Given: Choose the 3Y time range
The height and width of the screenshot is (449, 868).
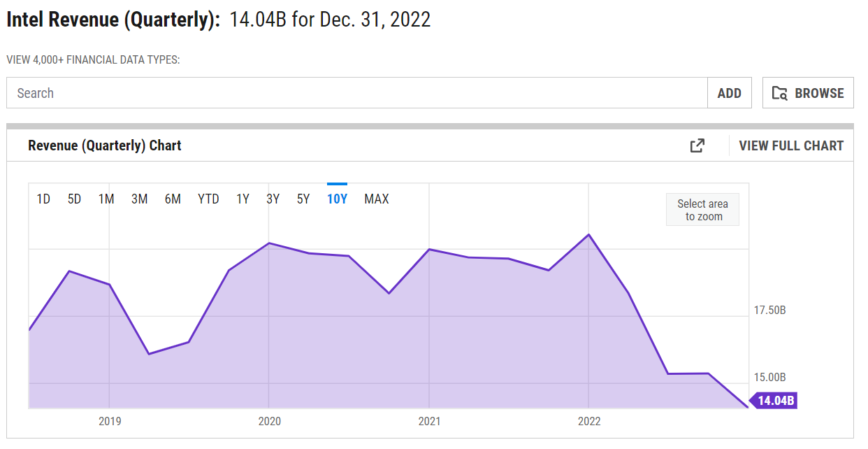Looking at the screenshot, I should tap(273, 199).
